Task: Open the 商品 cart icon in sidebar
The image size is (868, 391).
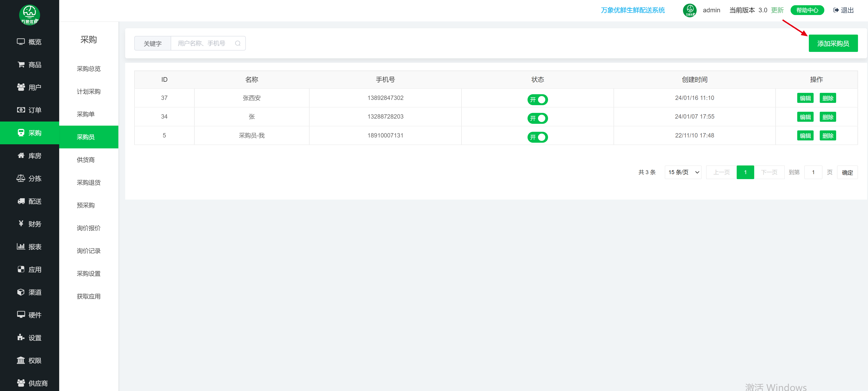Action: click(21, 64)
